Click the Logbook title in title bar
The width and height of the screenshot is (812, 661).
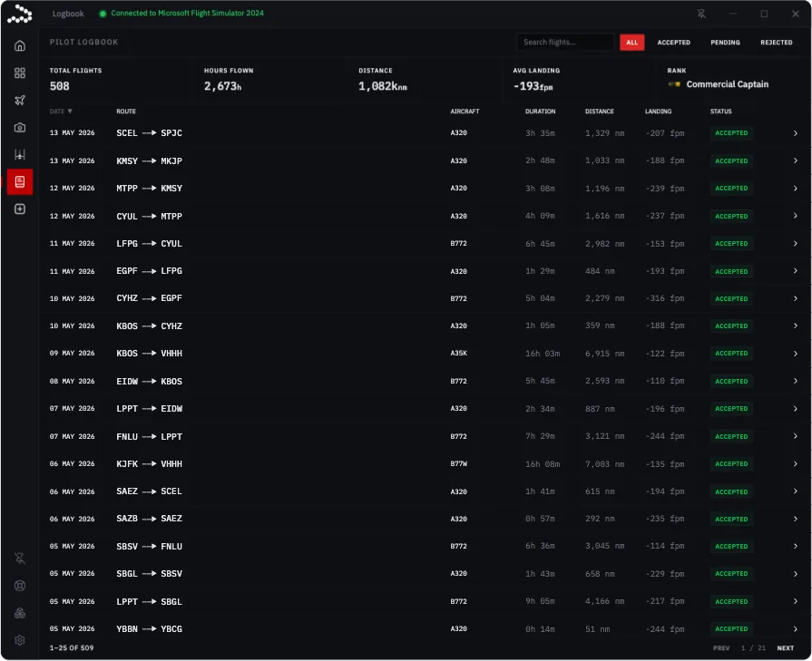68,14
